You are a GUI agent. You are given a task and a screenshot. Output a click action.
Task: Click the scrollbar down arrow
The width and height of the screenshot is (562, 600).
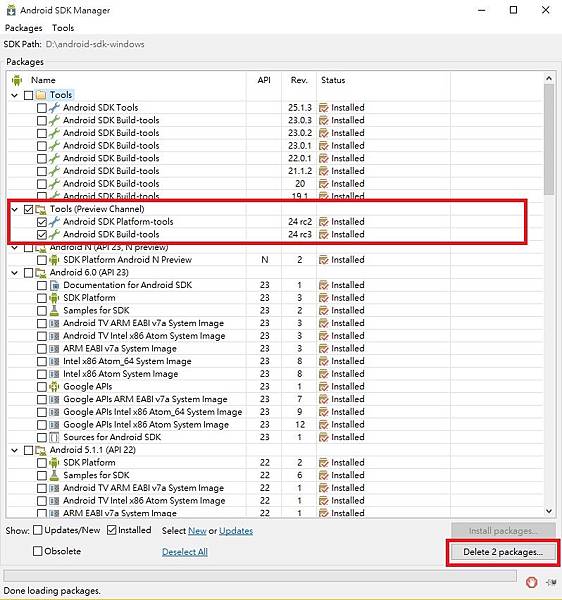549,511
